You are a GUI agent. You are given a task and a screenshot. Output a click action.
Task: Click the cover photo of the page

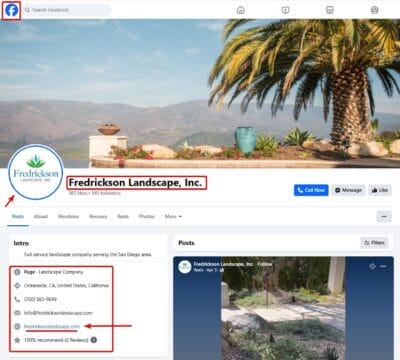click(x=200, y=93)
